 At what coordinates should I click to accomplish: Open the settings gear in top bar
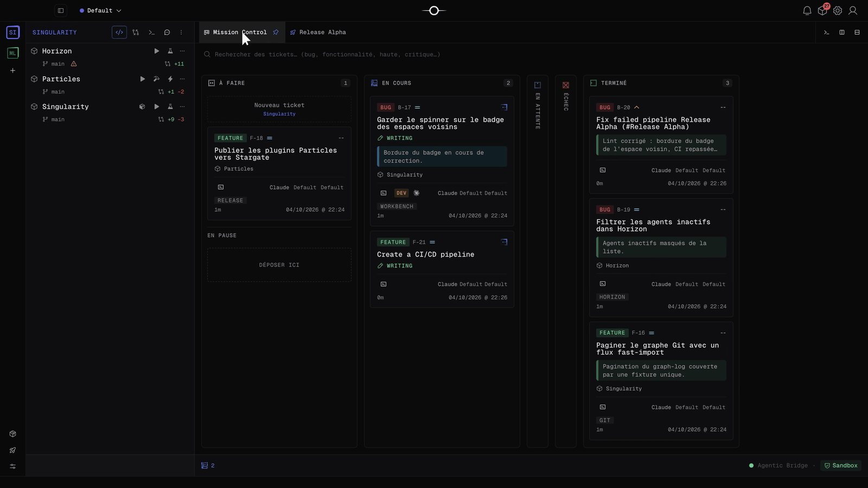tap(838, 10)
